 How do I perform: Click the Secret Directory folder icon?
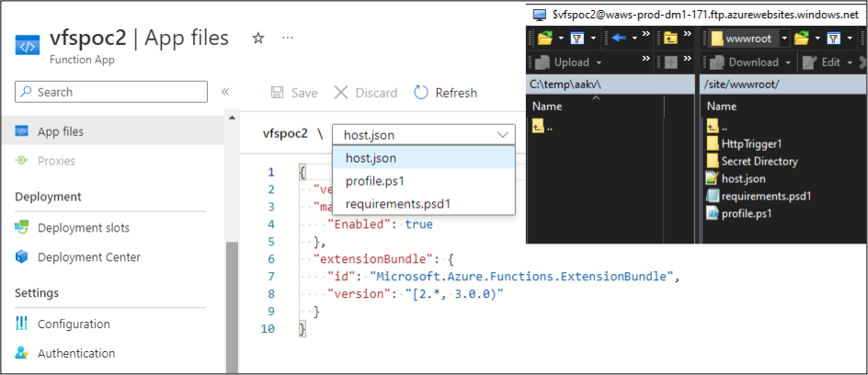[x=713, y=162]
